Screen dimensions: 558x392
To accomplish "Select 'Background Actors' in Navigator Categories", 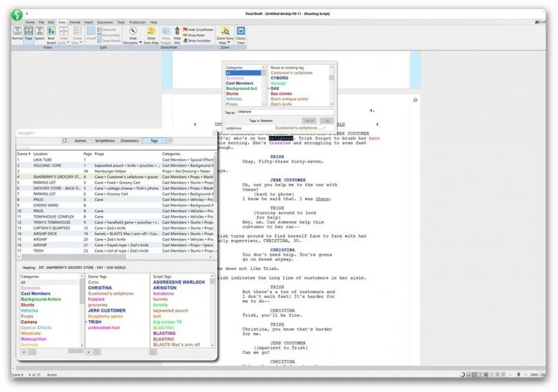I will pos(41,299).
